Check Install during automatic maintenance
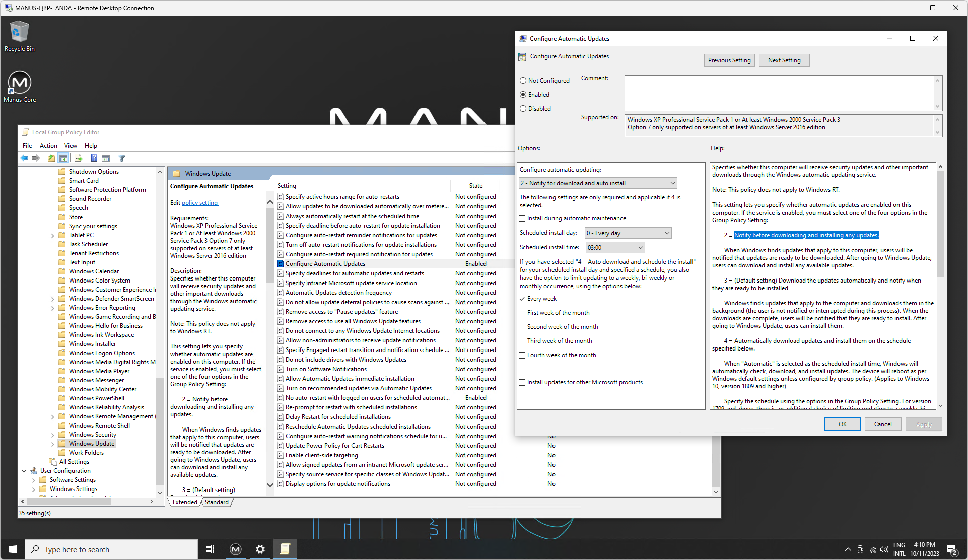The height and width of the screenshot is (560, 968). click(522, 219)
